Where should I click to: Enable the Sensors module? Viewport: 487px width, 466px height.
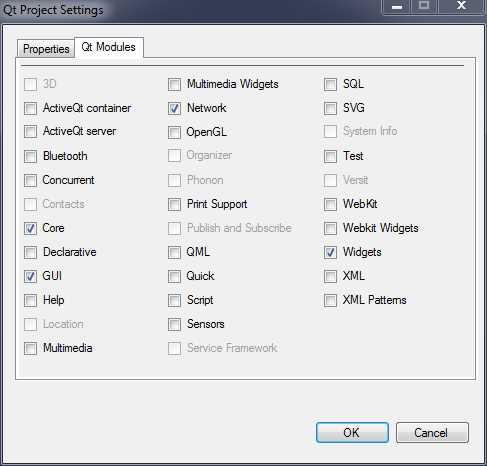(174, 324)
